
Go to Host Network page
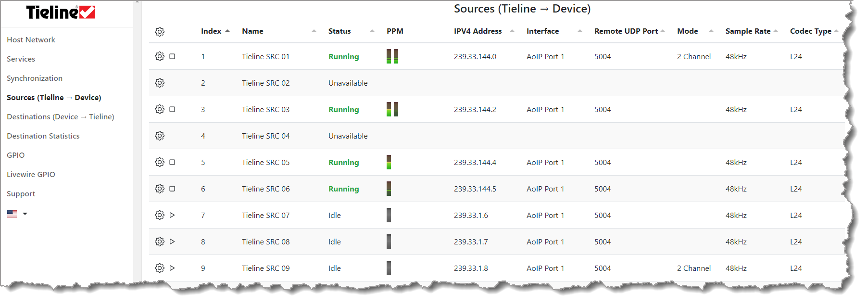pyautogui.click(x=31, y=40)
